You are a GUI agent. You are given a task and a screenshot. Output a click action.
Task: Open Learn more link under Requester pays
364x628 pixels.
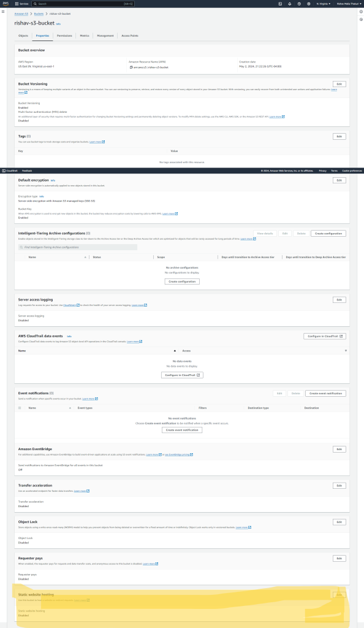click(150, 564)
